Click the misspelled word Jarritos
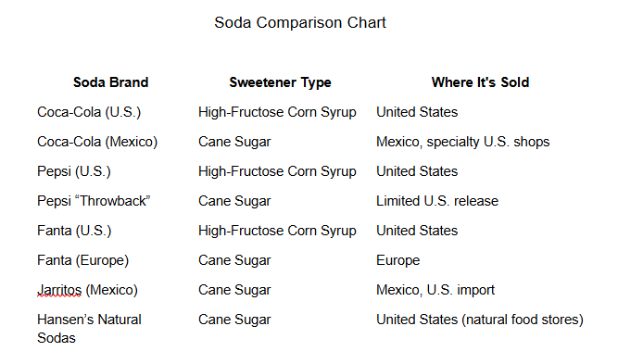The image size is (618, 364). coord(59,290)
